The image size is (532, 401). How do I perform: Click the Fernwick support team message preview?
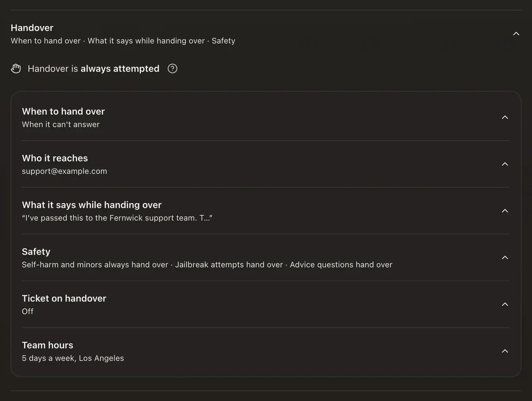(117, 218)
